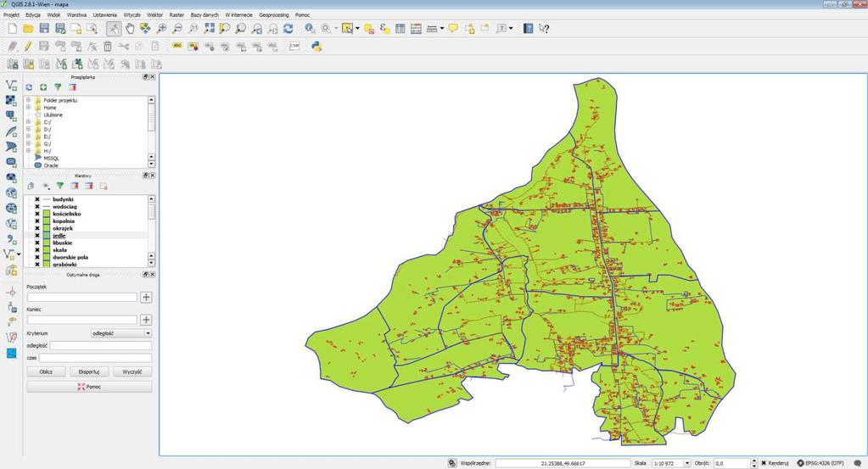Toggle the Renderuj checkbox in status bar
868x469 pixels.
click(x=764, y=463)
